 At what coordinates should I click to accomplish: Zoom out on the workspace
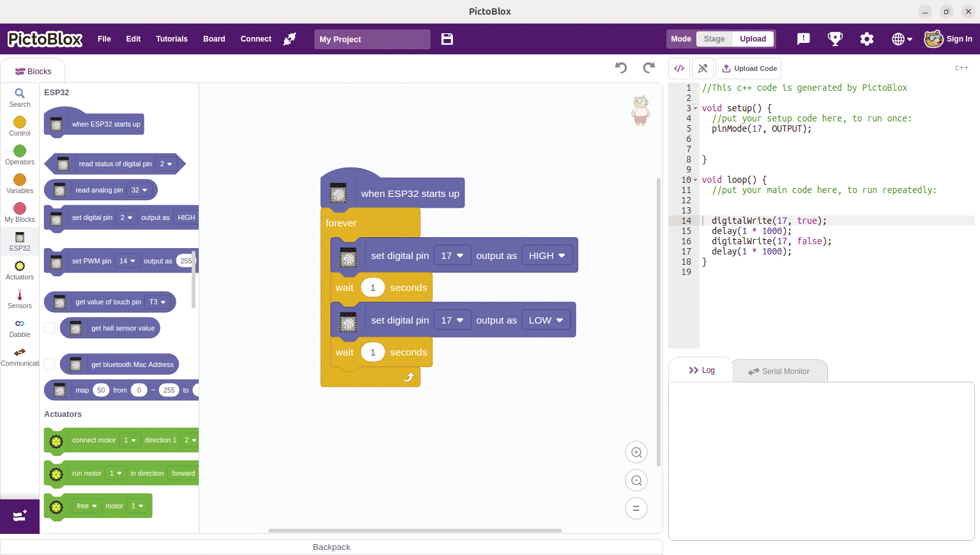click(x=636, y=480)
